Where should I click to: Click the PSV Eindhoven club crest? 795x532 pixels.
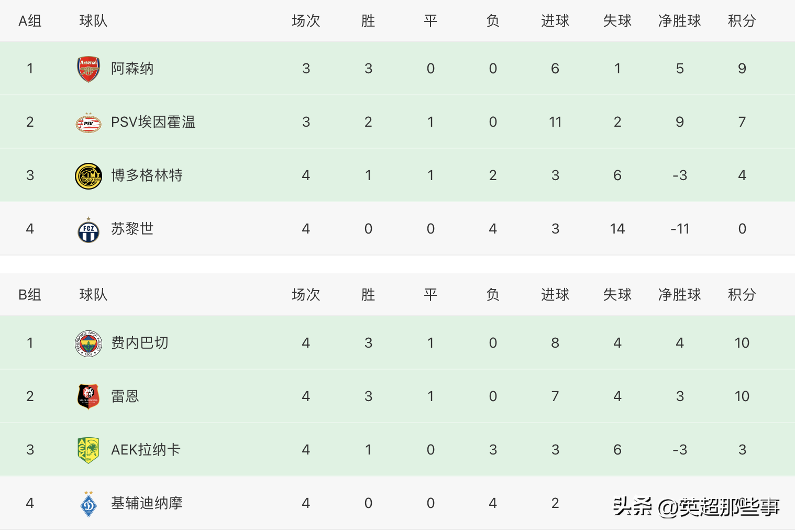89,123
